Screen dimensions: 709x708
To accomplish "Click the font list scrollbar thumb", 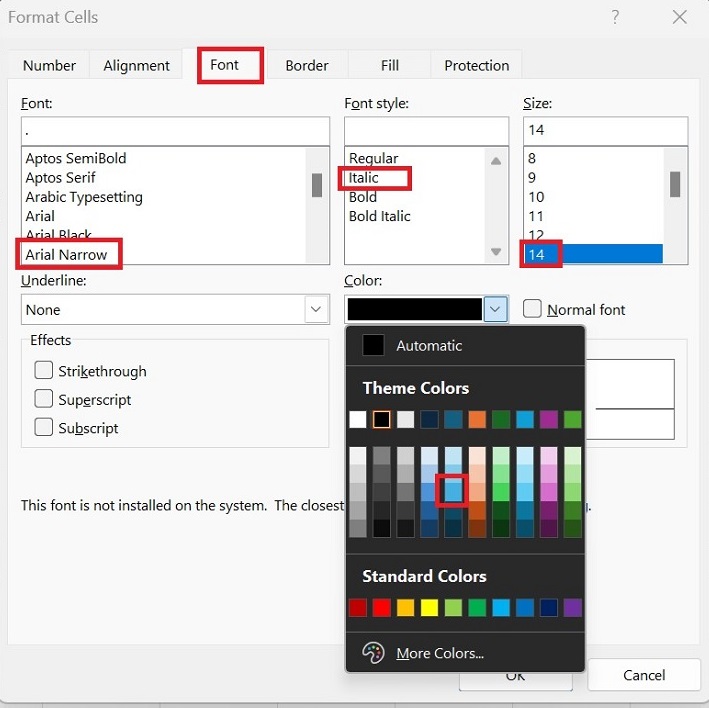I will 317,185.
